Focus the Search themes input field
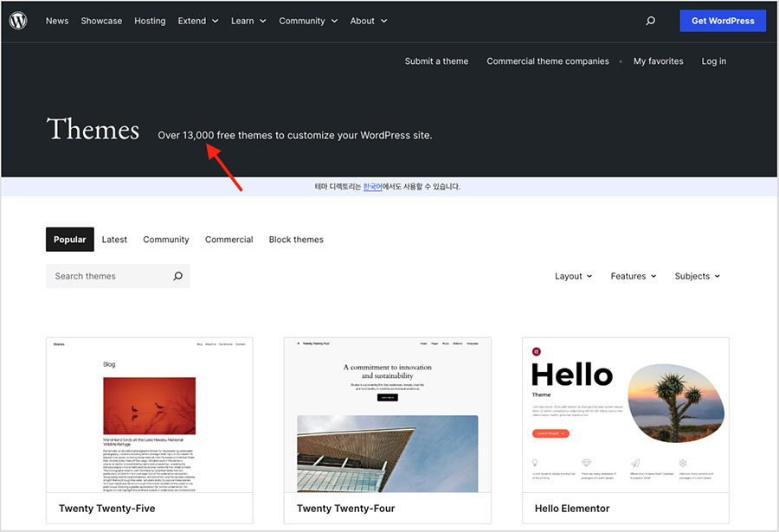Image resolution: width=779 pixels, height=532 pixels. tap(118, 276)
